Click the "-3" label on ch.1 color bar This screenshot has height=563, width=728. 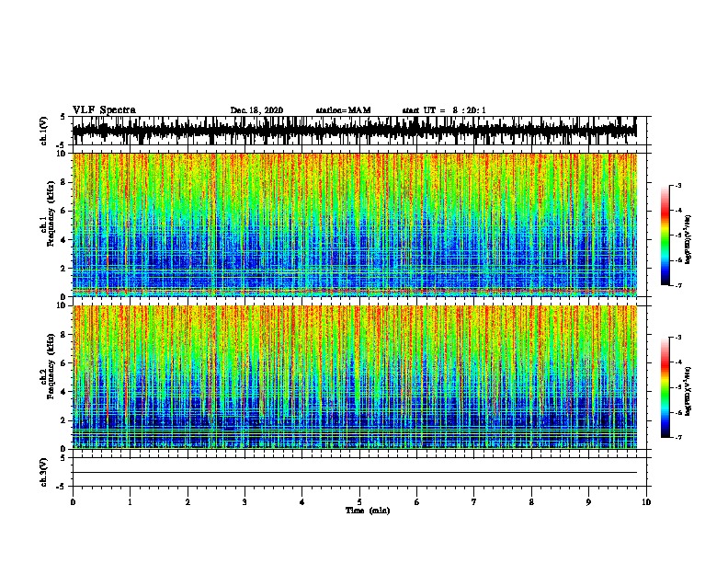click(677, 185)
